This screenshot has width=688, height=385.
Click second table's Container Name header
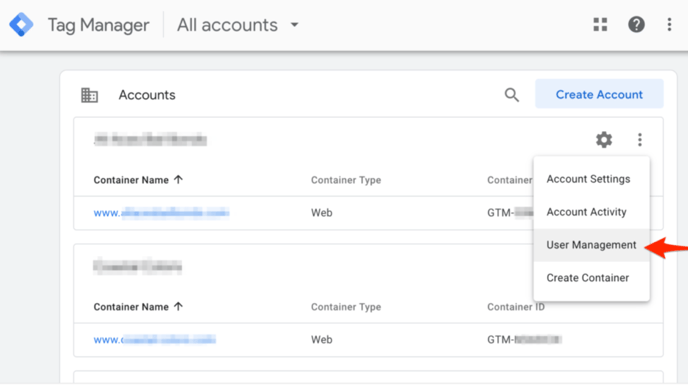[x=131, y=307]
